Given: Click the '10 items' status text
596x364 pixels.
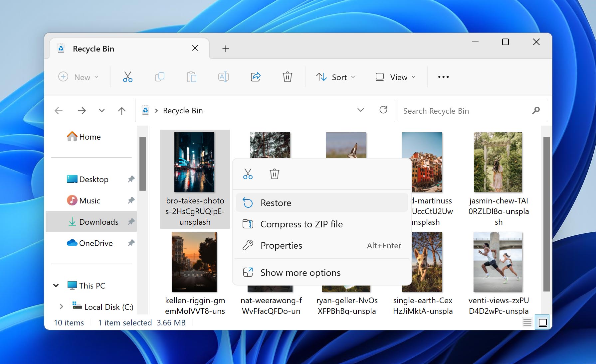Looking at the screenshot, I should click(69, 323).
